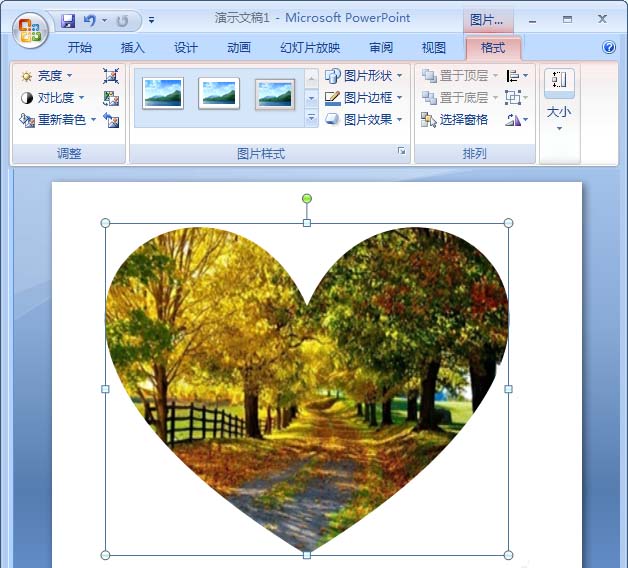The height and width of the screenshot is (568, 628).
Task: Open the picture styles dialog launcher
Action: point(401,151)
